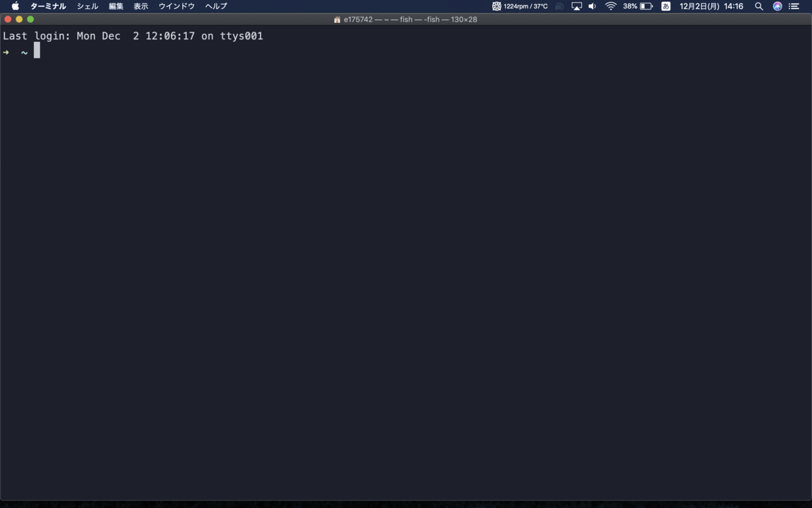
Task: Open the ウインドウ menu
Action: 177,6
